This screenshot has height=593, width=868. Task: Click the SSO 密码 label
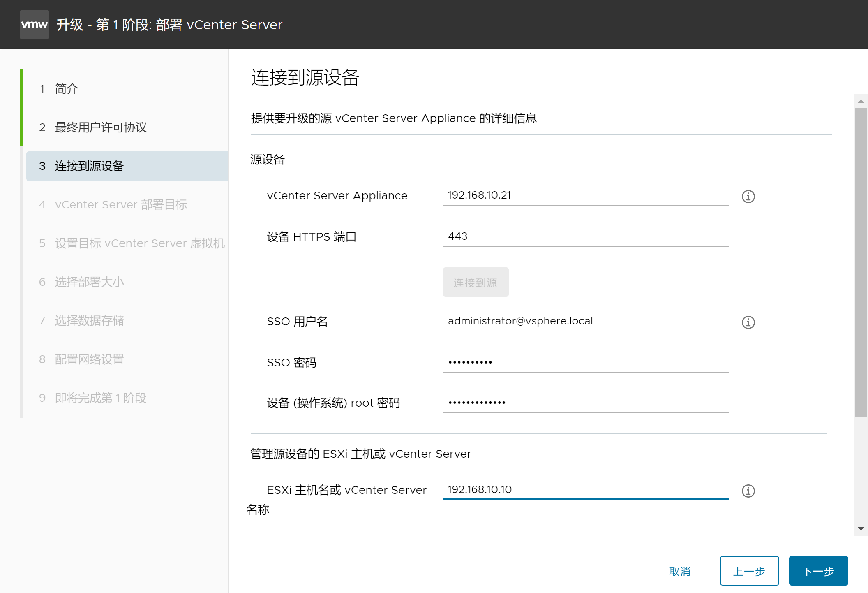point(291,363)
